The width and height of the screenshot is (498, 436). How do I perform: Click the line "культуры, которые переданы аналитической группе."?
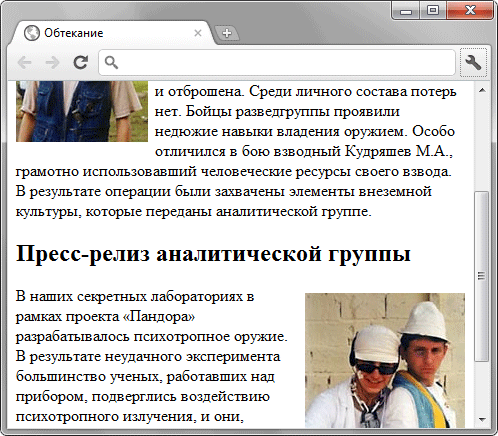pyautogui.click(x=193, y=212)
